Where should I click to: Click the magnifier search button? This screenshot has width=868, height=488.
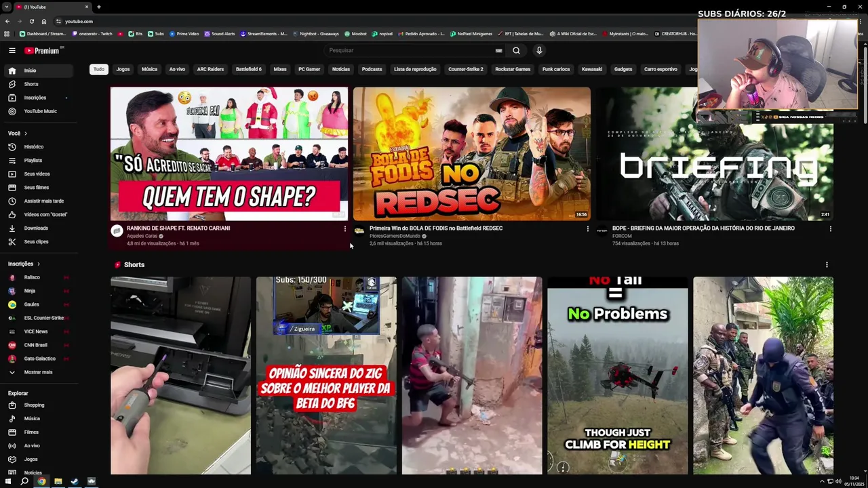(516, 50)
